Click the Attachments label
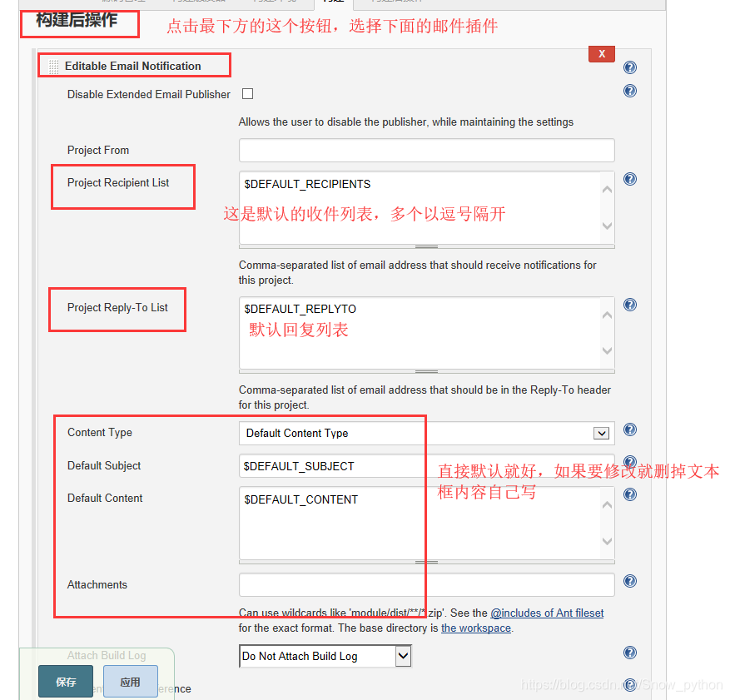The height and width of the screenshot is (700, 730). click(x=97, y=584)
